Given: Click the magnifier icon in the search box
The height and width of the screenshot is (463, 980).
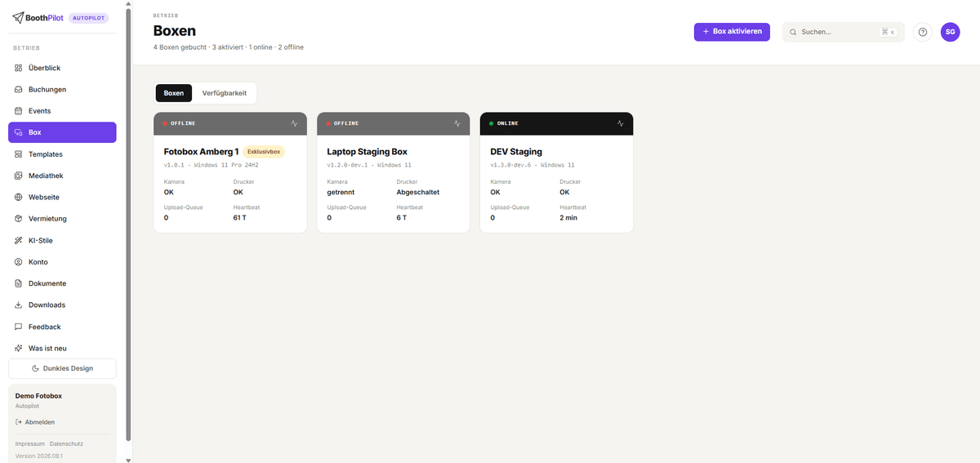Looking at the screenshot, I should 793,32.
